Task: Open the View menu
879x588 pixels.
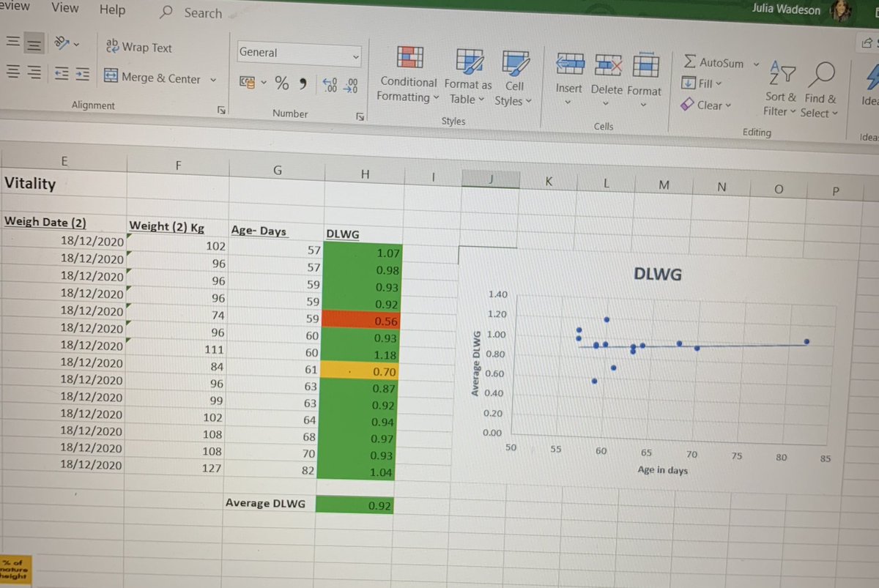Action: point(64,8)
